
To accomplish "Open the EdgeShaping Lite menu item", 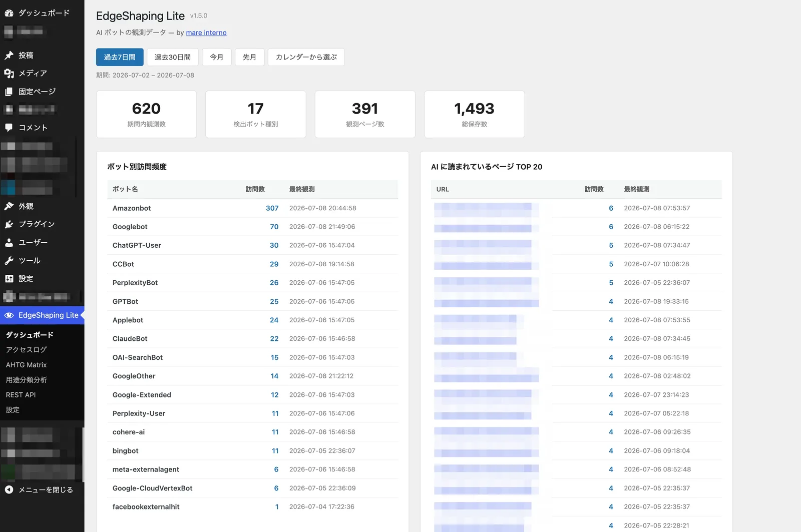I will (x=42, y=315).
